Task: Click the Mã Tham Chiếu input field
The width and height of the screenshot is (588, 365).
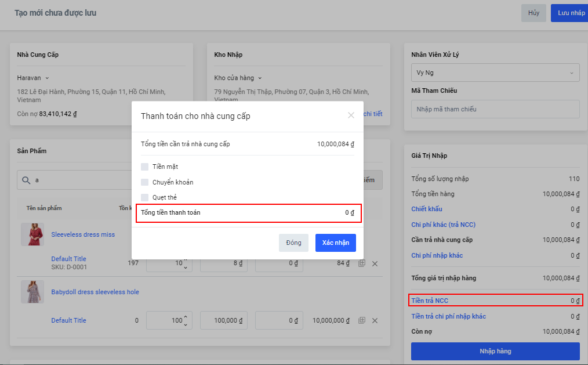Action: [x=495, y=109]
